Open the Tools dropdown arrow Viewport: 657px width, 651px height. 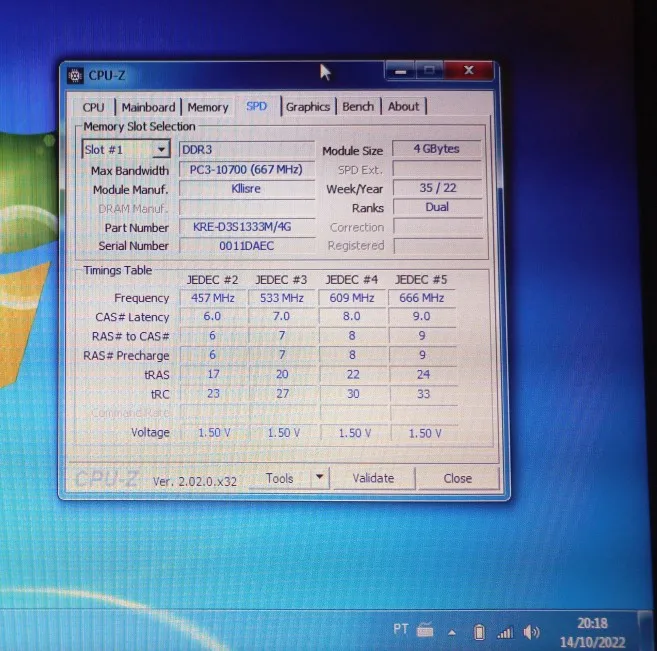coord(320,477)
